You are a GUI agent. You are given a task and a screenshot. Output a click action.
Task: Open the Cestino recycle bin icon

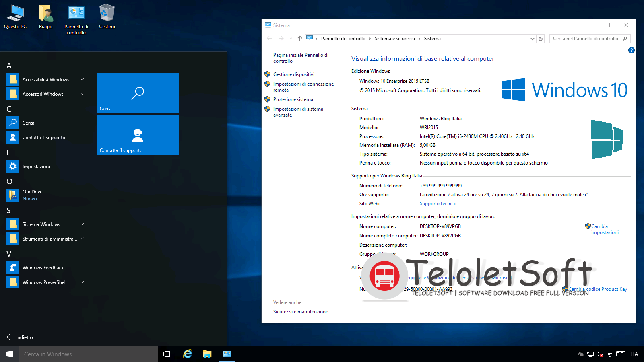click(107, 17)
